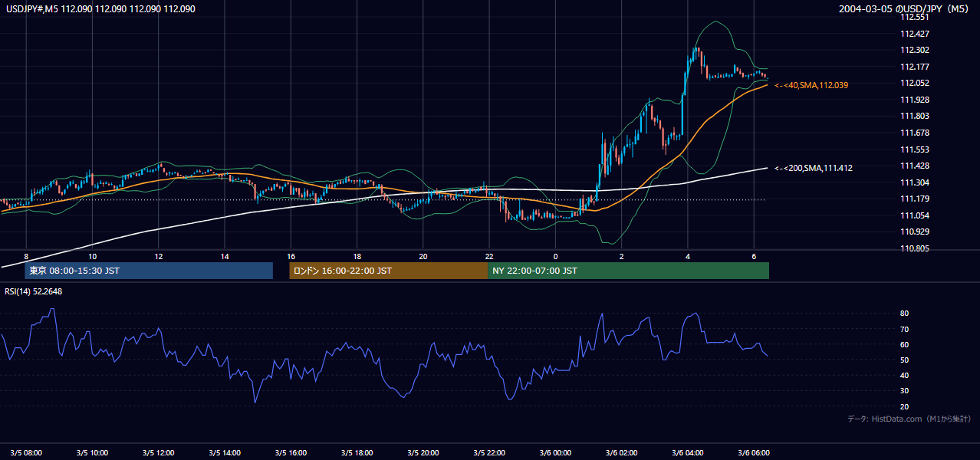
Task: Click the RSI 40 level label
Action: (x=905, y=375)
